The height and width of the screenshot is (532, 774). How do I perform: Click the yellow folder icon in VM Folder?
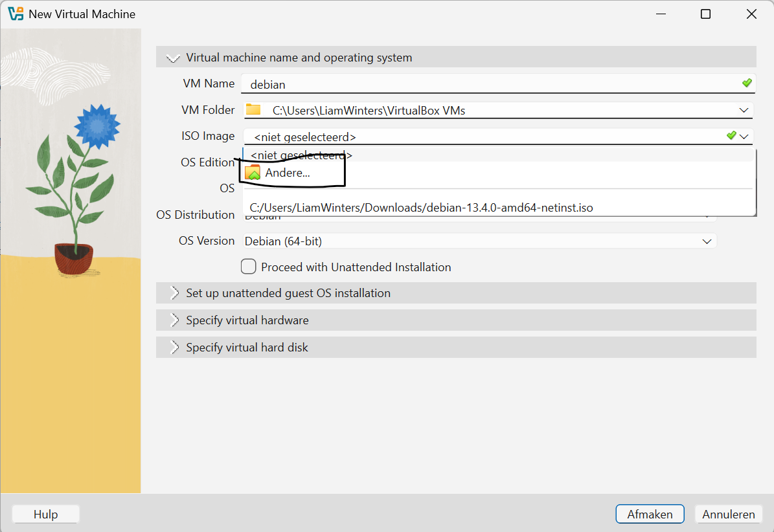coord(253,109)
